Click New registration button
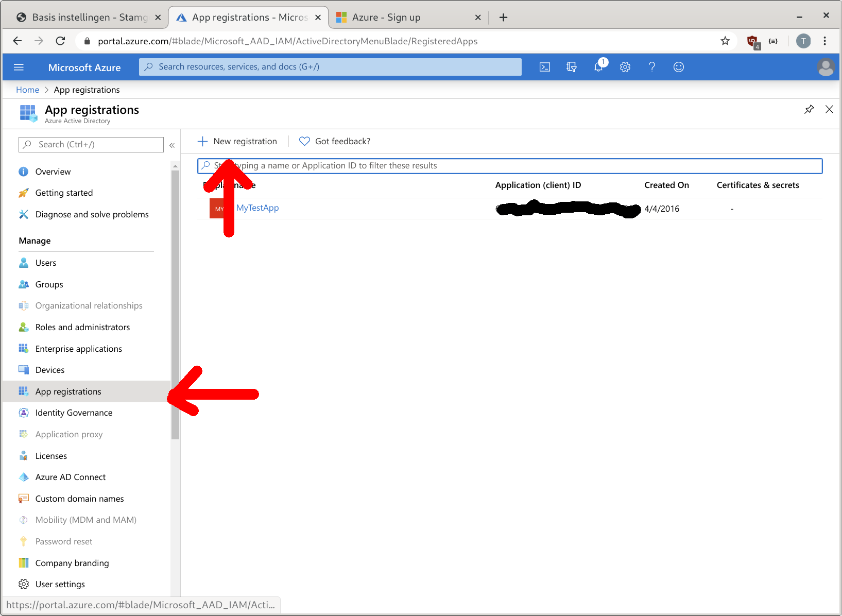Screen dimensions: 842x616 point(237,141)
